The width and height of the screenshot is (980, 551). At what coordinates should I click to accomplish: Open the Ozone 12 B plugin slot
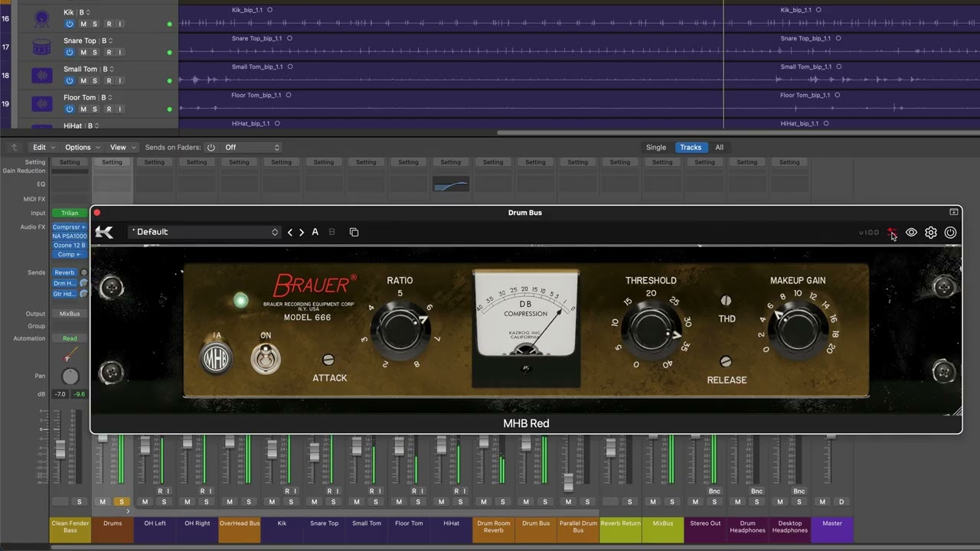70,246
